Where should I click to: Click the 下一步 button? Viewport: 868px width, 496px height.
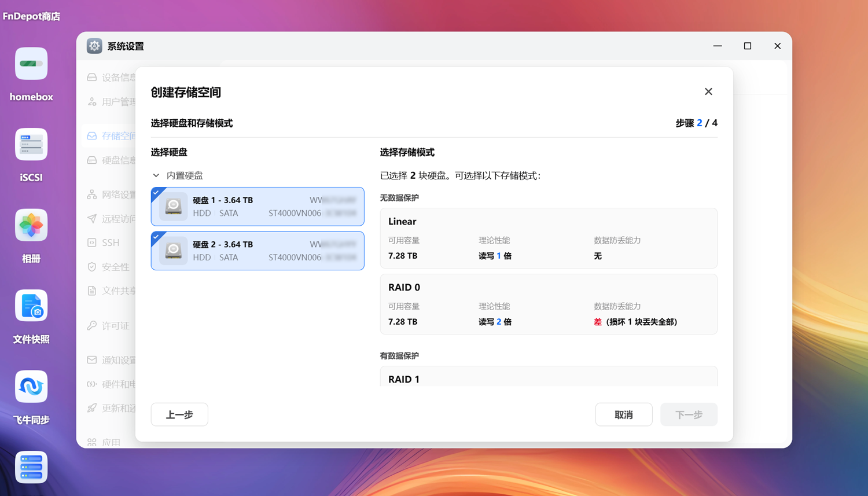(x=689, y=414)
